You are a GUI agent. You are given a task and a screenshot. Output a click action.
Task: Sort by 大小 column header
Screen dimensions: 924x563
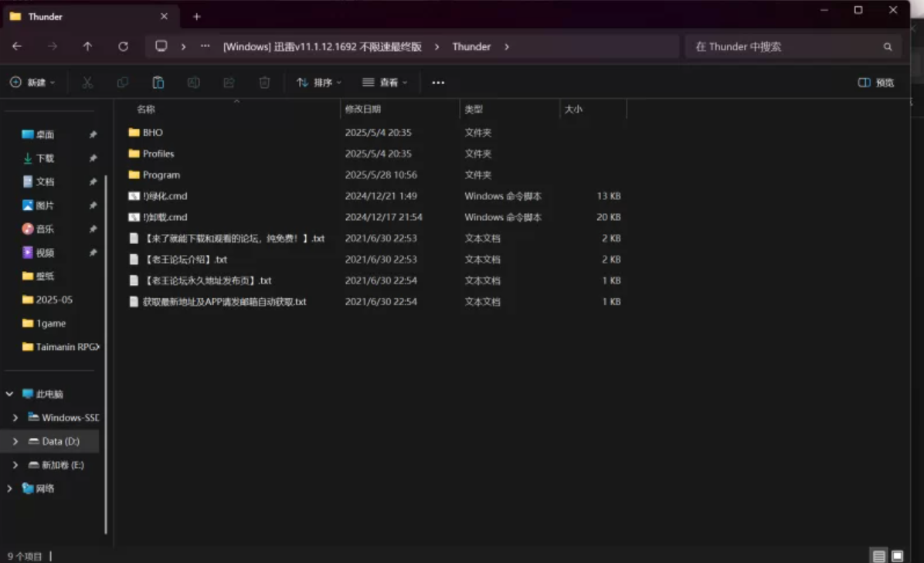click(x=573, y=109)
